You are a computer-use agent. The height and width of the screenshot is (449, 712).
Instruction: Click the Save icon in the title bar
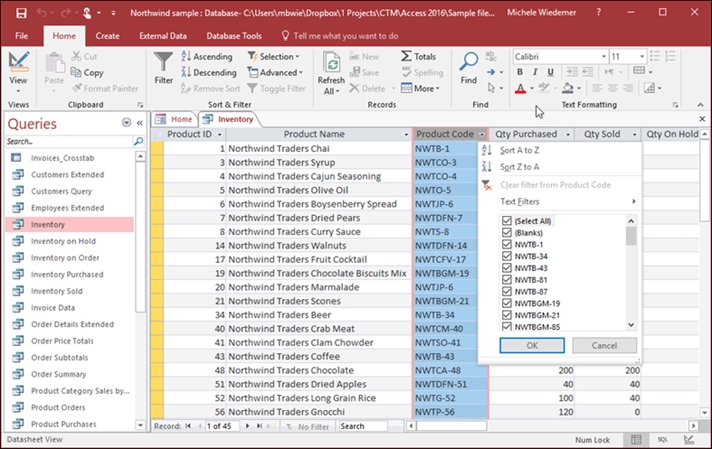pyautogui.click(x=21, y=13)
